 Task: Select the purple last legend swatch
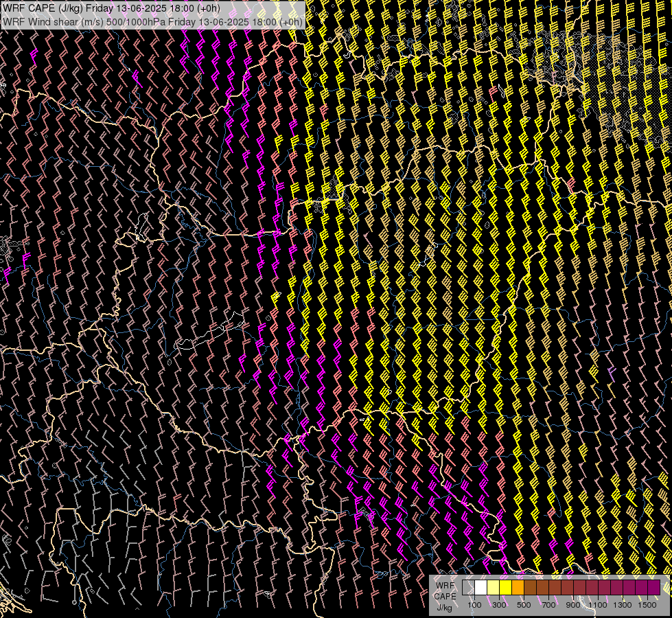pyautogui.click(x=654, y=587)
